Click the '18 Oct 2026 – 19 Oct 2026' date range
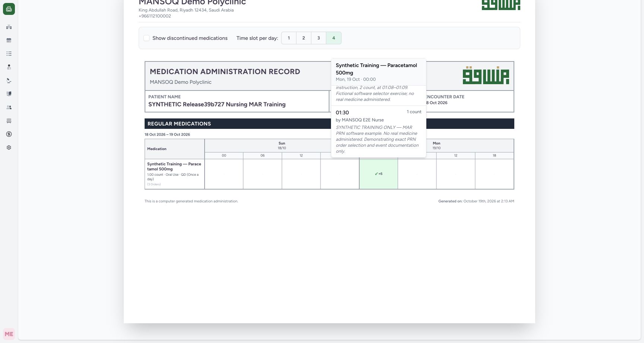This screenshot has width=644, height=343. click(167, 134)
